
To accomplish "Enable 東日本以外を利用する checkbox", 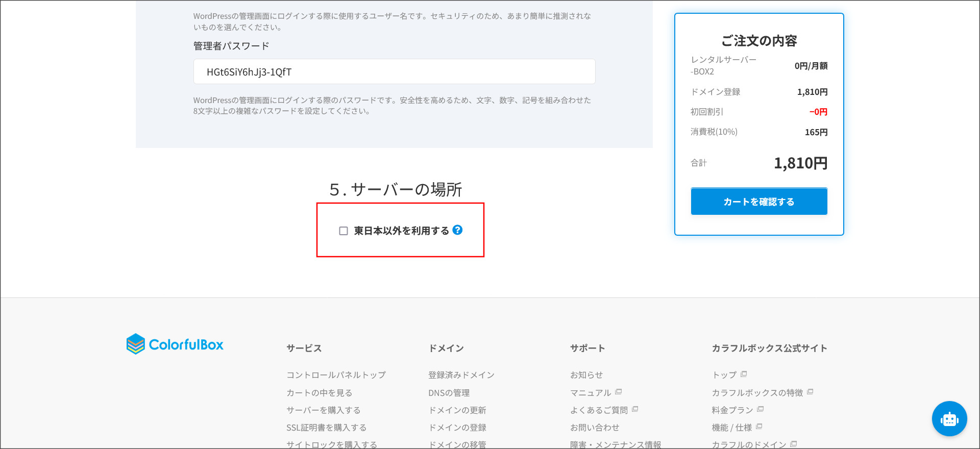I will [x=344, y=231].
